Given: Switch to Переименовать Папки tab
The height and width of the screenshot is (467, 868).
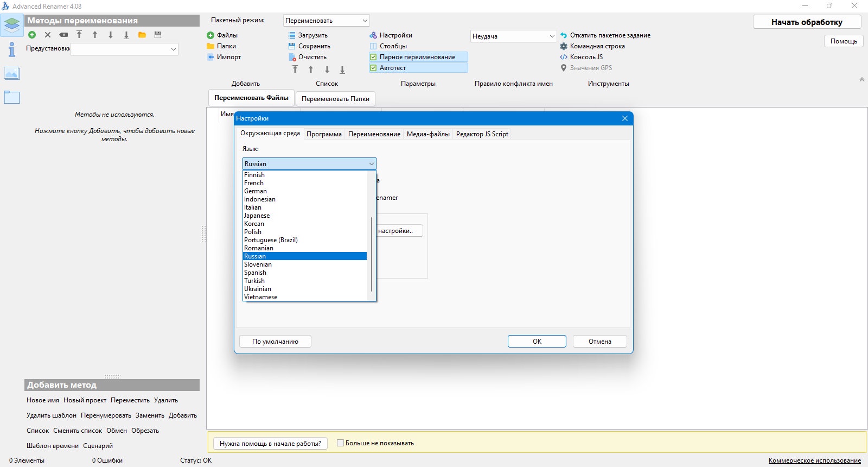Looking at the screenshot, I should 335,99.
